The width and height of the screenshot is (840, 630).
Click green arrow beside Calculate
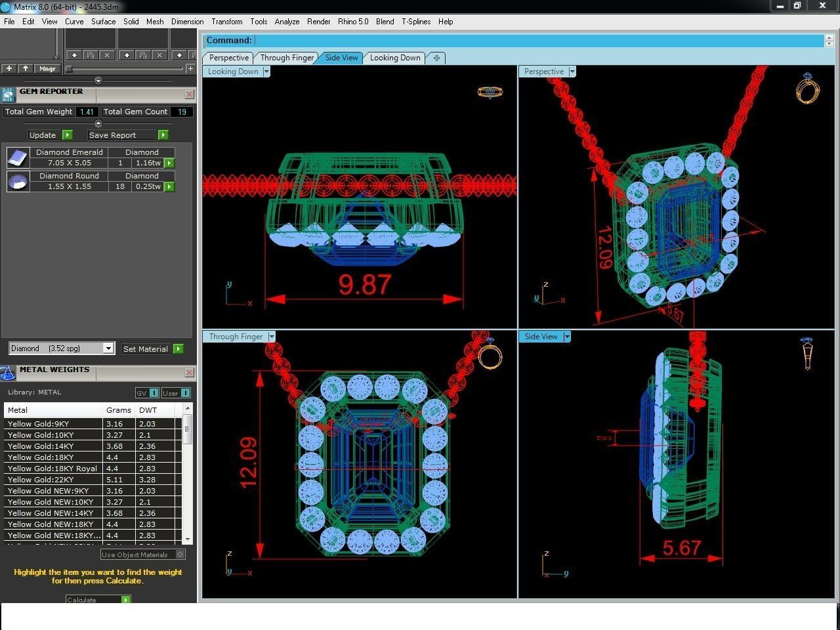pyautogui.click(x=125, y=599)
